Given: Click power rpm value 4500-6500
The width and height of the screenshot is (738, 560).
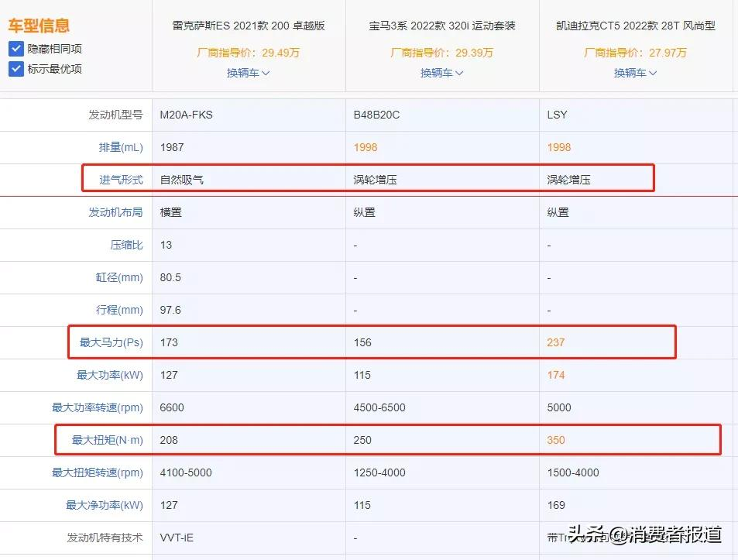Looking at the screenshot, I should click(379, 407).
